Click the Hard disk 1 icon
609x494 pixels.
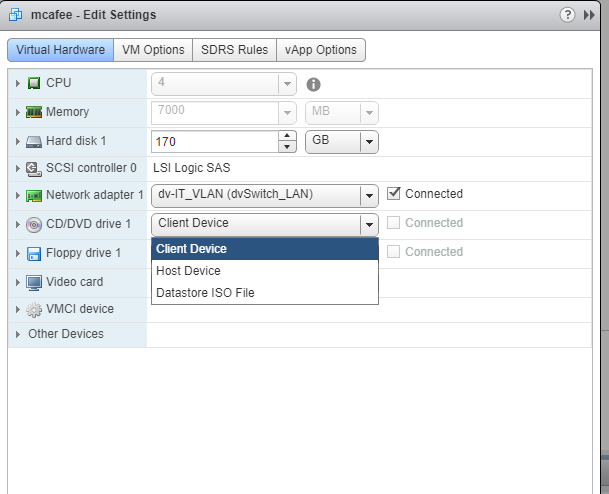pyautogui.click(x=34, y=141)
